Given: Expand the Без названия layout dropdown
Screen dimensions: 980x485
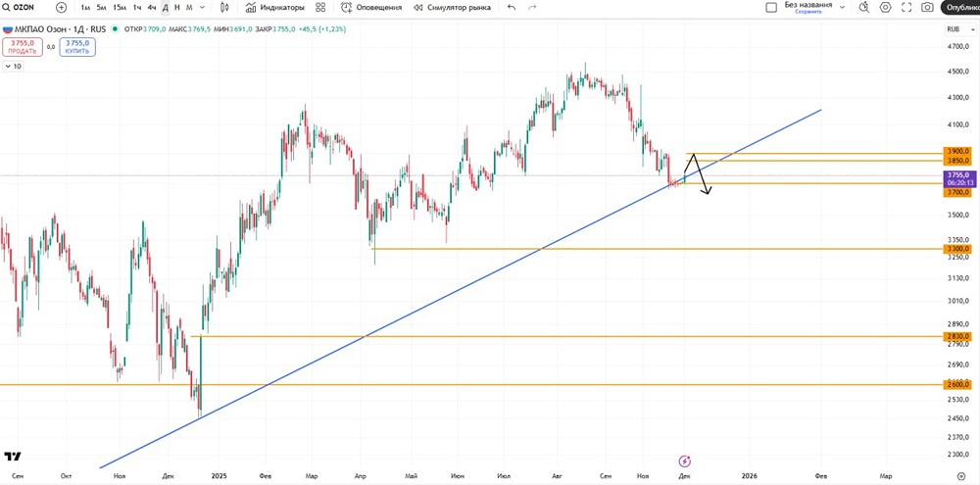Looking at the screenshot, I should click(x=842, y=7).
